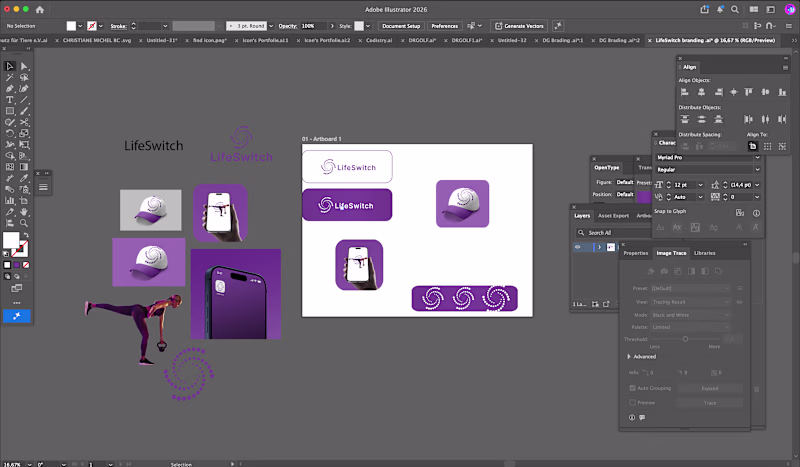Image resolution: width=800 pixels, height=467 pixels.
Task: Select the Magic Wand tool
Action: pos(9,78)
